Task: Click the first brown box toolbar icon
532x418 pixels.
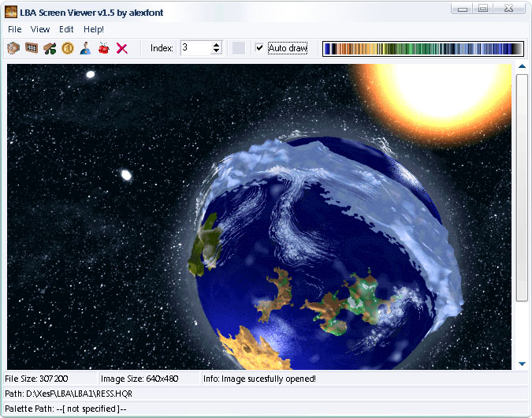Action: tap(13, 48)
